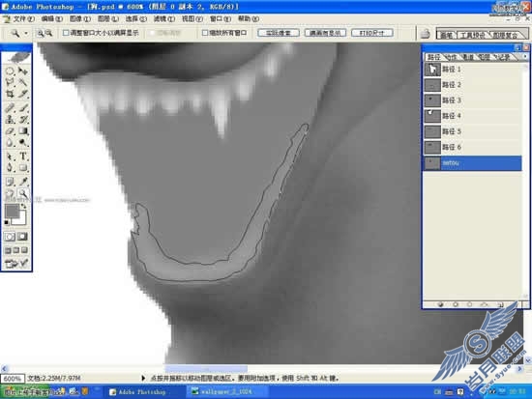Switch to Quick Mask mode
532x399 pixels.
23,237
